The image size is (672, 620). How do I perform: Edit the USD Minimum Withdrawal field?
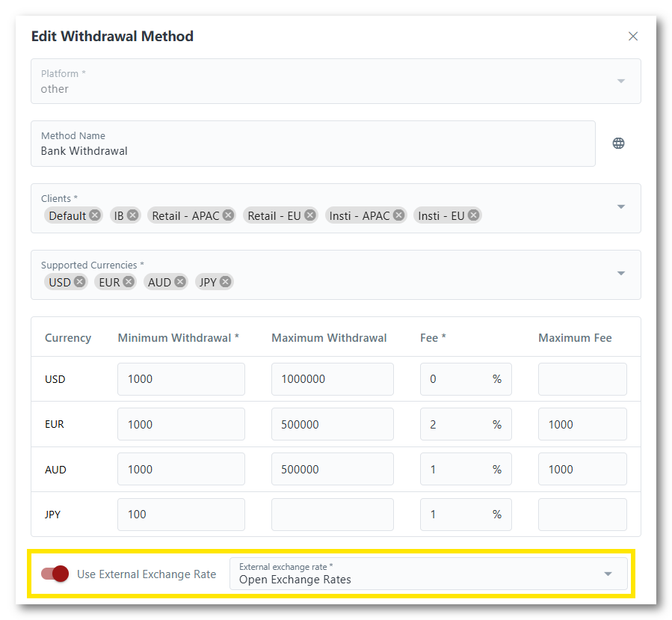[x=181, y=379]
